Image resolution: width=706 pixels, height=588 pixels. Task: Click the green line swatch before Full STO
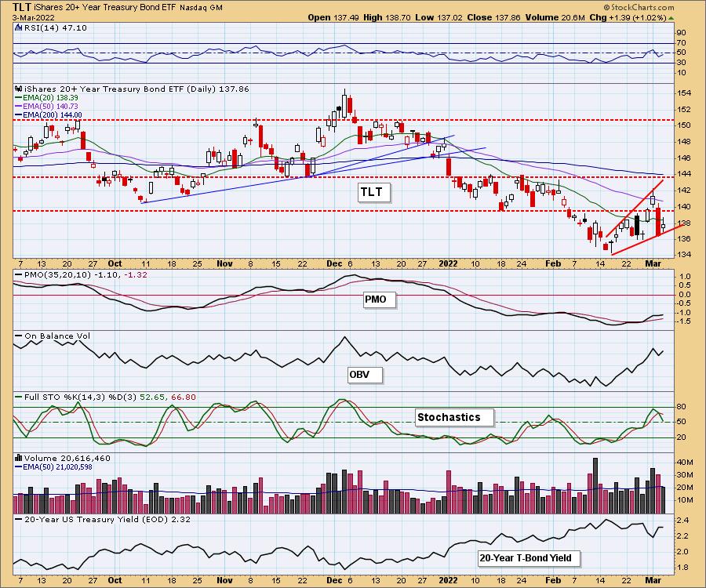[x=19, y=397]
